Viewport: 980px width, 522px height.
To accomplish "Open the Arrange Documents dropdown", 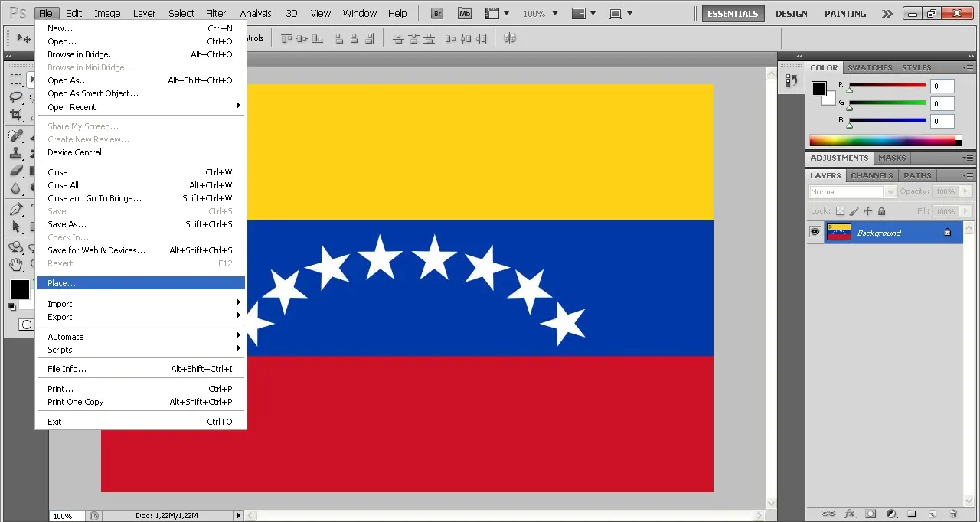I will pos(585,13).
